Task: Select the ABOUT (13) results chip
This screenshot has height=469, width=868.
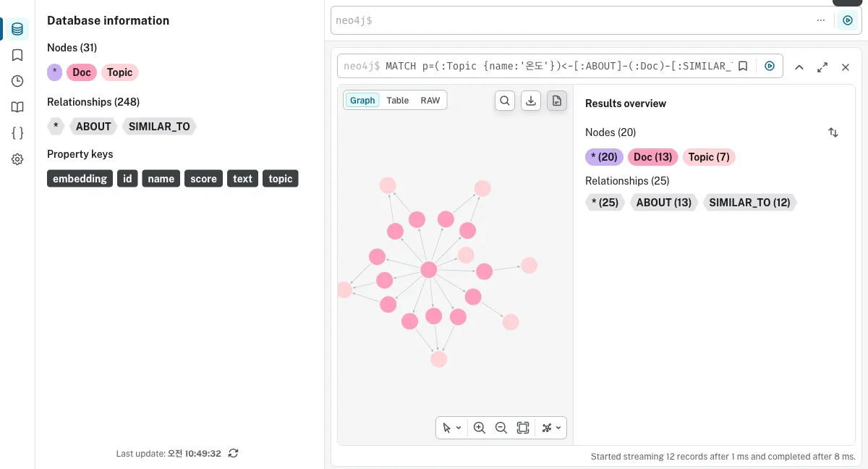Action: tap(664, 203)
